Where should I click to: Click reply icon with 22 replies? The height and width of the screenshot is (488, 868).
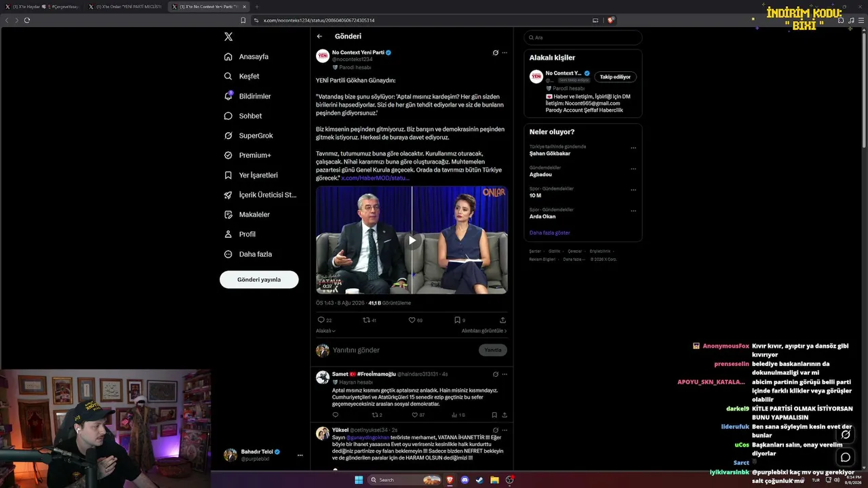324,320
